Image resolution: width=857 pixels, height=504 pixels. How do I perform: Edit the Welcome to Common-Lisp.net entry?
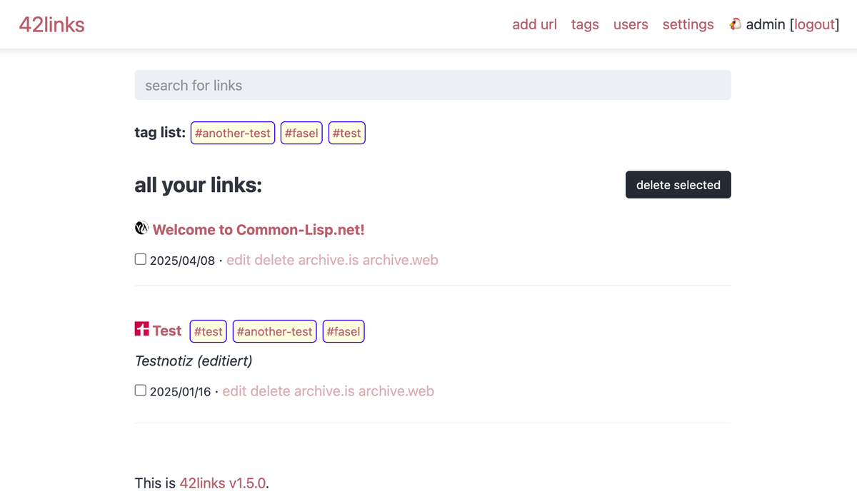[239, 260]
